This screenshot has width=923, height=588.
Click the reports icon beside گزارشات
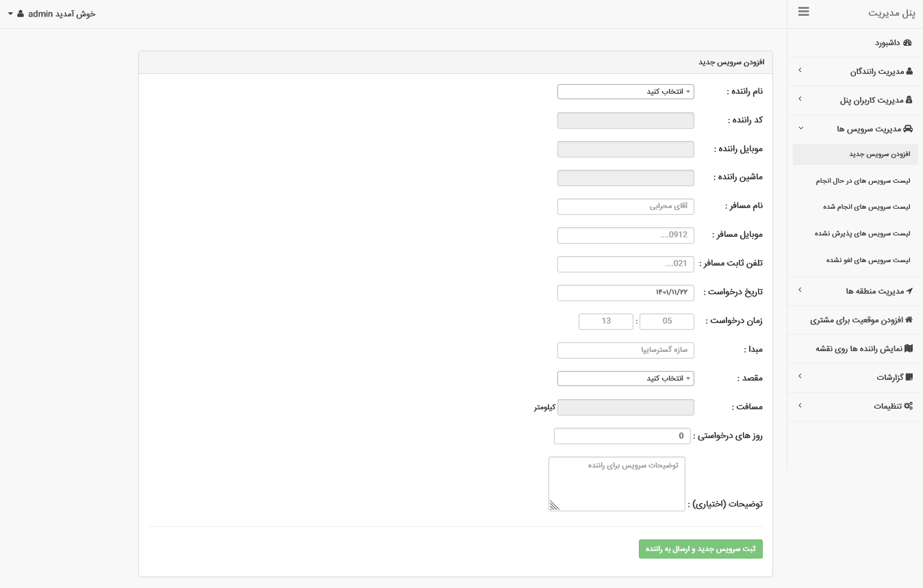909,377
